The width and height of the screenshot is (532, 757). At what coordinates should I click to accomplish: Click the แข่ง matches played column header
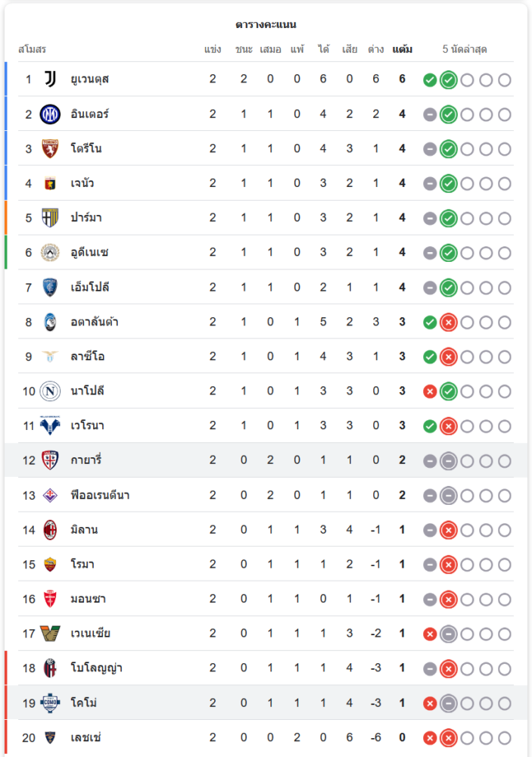213,50
